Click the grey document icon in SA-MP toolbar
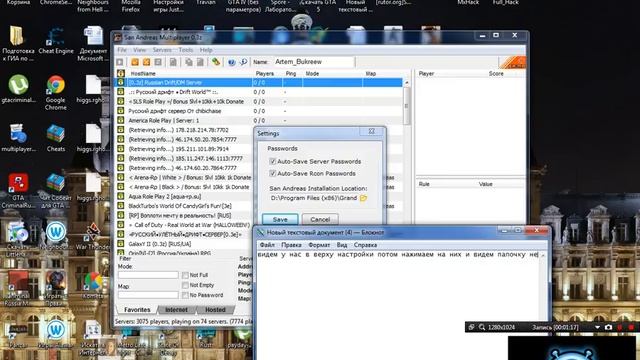This screenshot has height=360, width=640. (173, 62)
